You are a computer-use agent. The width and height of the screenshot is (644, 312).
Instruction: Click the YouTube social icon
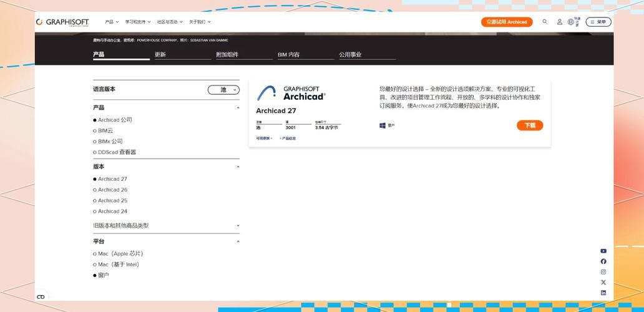click(603, 251)
